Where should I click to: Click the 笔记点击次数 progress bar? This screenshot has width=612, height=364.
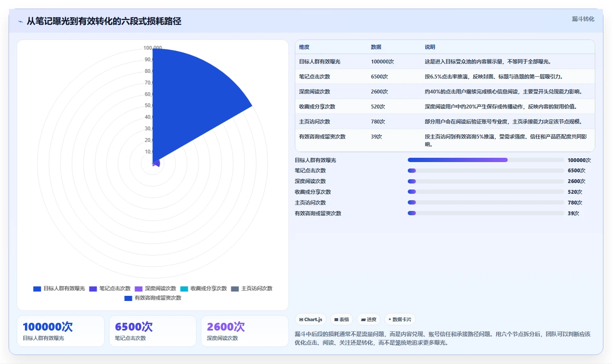(x=486, y=171)
